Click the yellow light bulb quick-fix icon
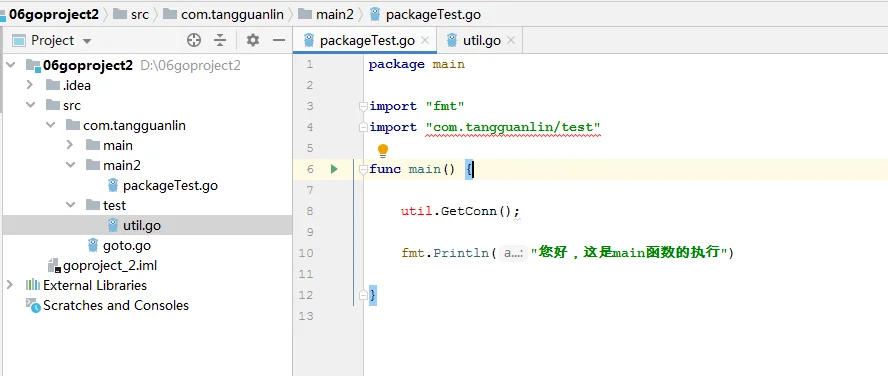 383,151
